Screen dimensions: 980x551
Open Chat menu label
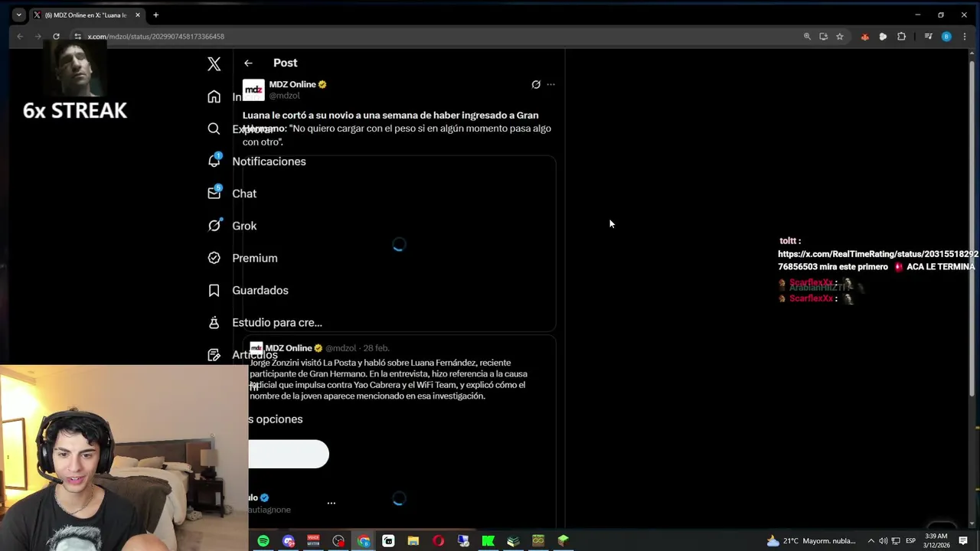click(244, 194)
